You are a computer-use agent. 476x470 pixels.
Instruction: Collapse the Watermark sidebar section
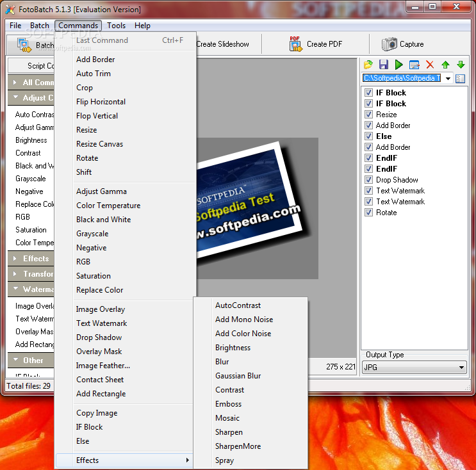coord(31,289)
